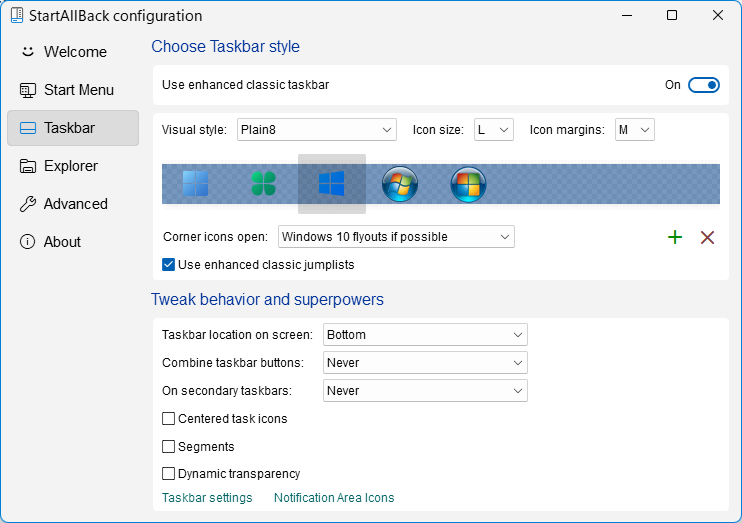
Task: Choose the green four-leaf clover start icon
Action: coord(263,184)
